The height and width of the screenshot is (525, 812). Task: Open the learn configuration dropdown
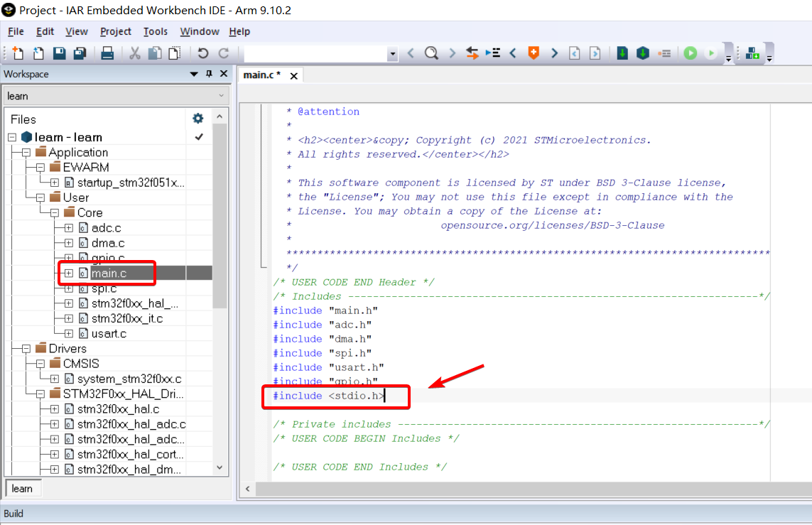[x=221, y=96]
